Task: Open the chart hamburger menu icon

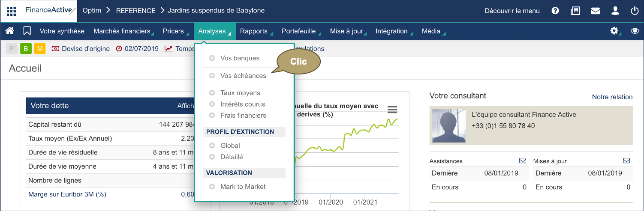Action: pos(392,109)
